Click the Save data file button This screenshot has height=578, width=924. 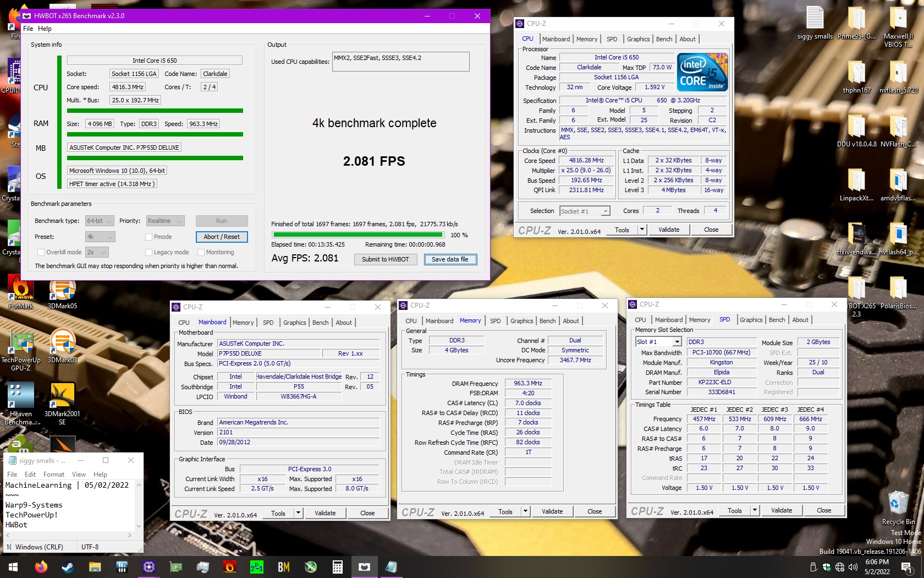pyautogui.click(x=450, y=259)
